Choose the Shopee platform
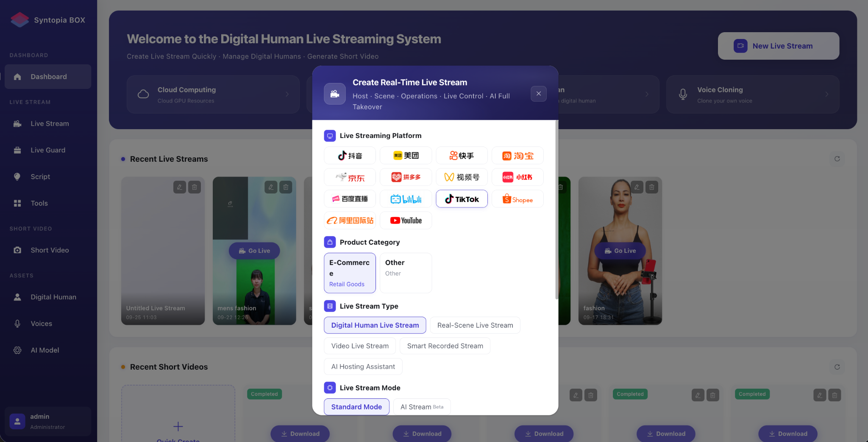868x442 pixels. coord(517,199)
